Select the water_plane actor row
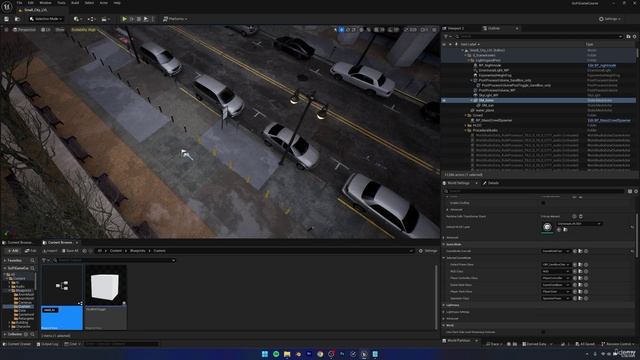 (x=485, y=110)
